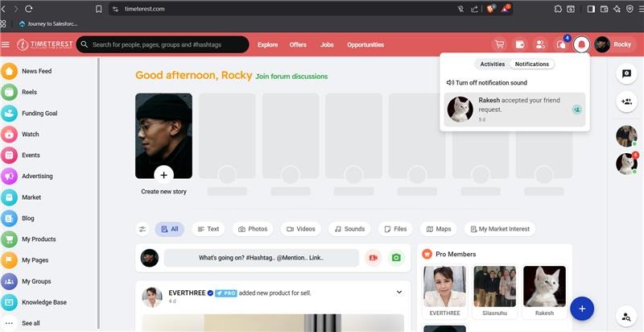Click the News Feed sidebar icon
This screenshot has width=644, height=332.
pos(9,71)
